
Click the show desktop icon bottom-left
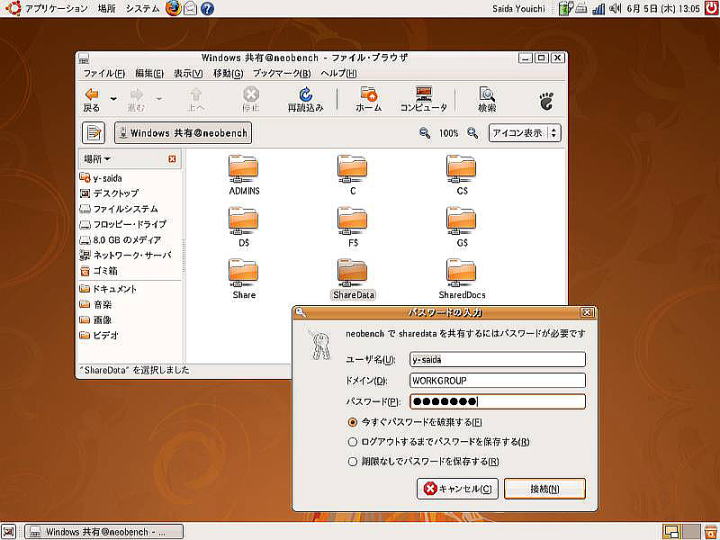pos(9,531)
